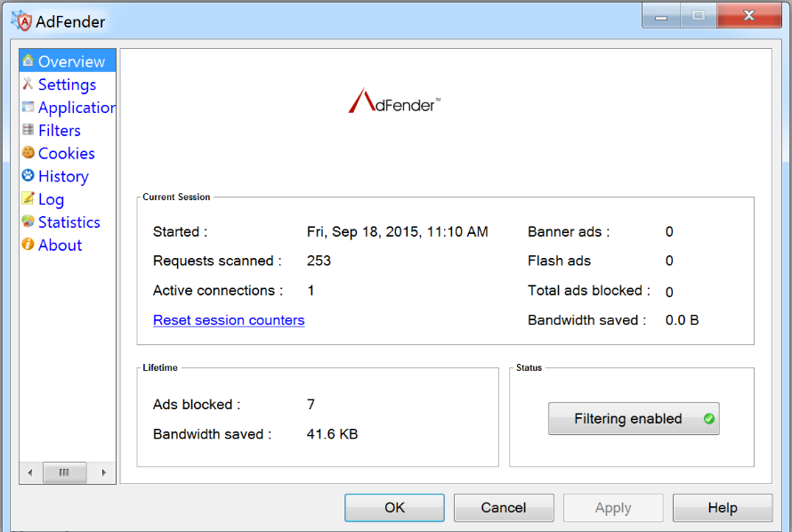View the Statistics section

(69, 222)
